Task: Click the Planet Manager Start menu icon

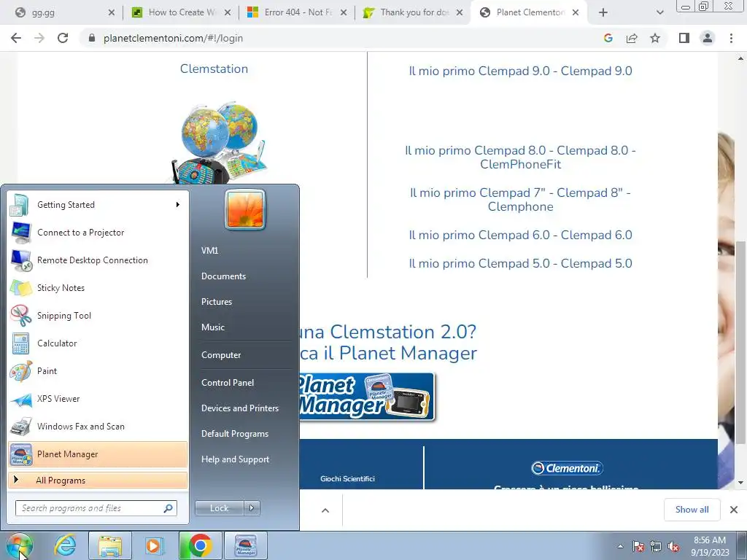Action: point(21,454)
